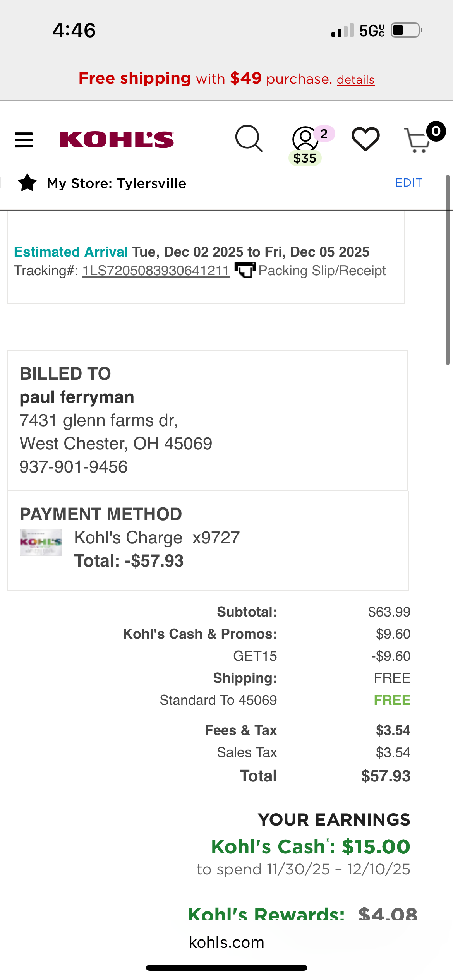
Task: Open the account profile icon
Action: pos(305,138)
